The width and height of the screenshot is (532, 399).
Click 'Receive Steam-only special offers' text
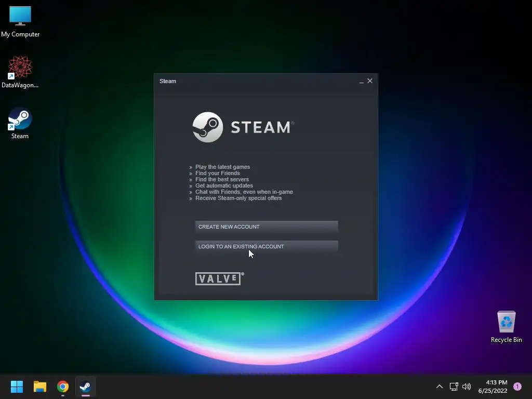point(238,198)
